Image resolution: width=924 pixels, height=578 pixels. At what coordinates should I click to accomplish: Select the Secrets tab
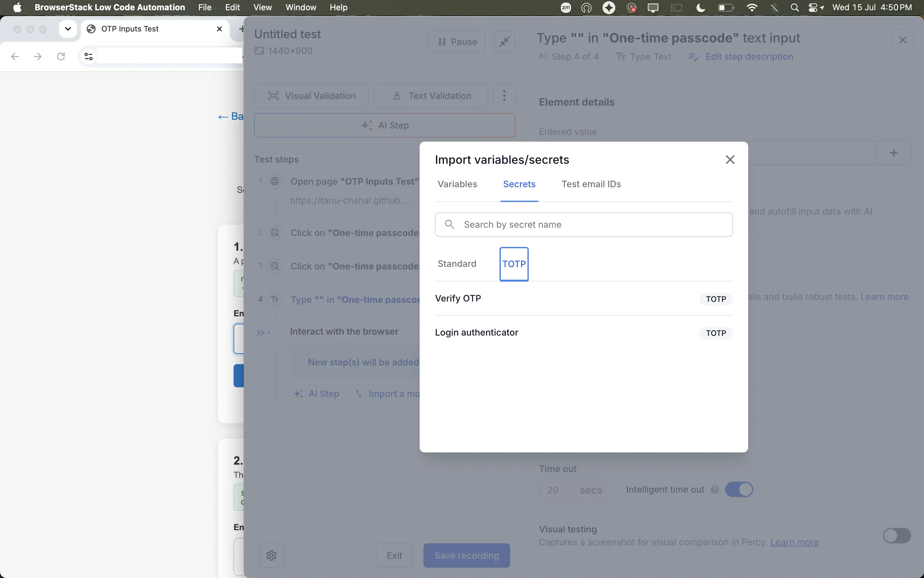tap(519, 184)
